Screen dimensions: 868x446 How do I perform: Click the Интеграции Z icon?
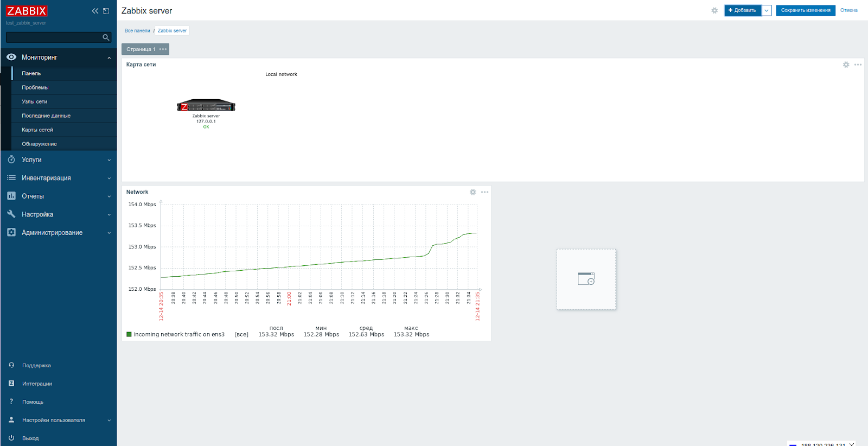pos(11,383)
